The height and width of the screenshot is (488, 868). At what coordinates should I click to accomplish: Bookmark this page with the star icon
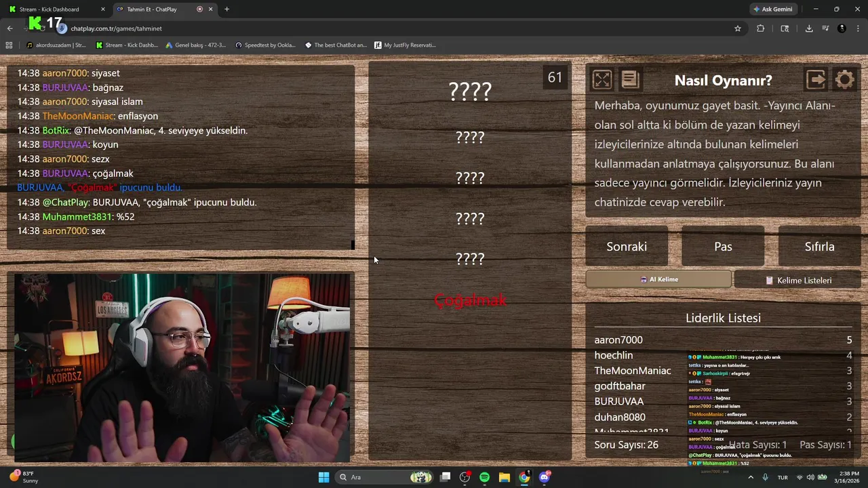(738, 28)
